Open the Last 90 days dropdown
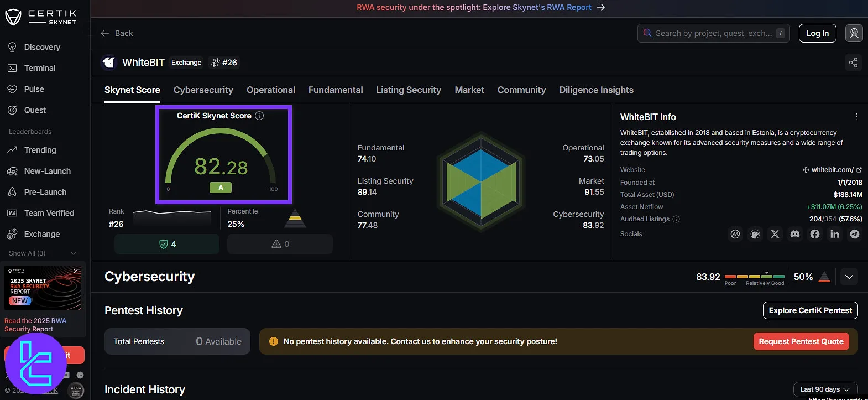The image size is (868, 400). (x=825, y=389)
